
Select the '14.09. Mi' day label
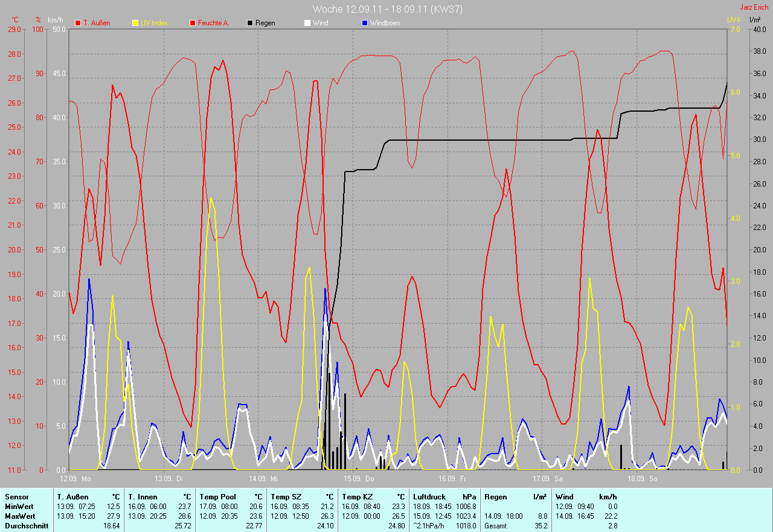263,479
